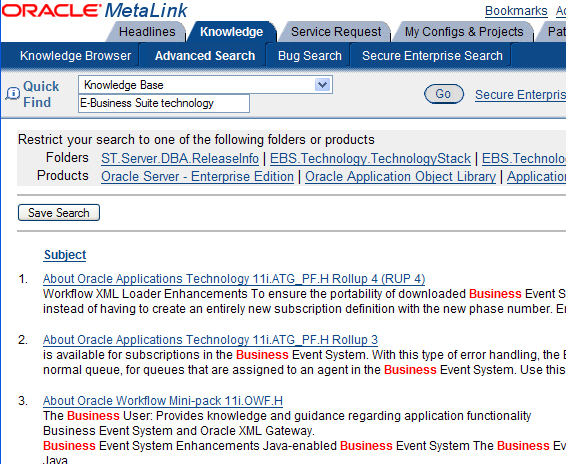
Task: Click the 'Quick Find' label
Action: click(41, 94)
